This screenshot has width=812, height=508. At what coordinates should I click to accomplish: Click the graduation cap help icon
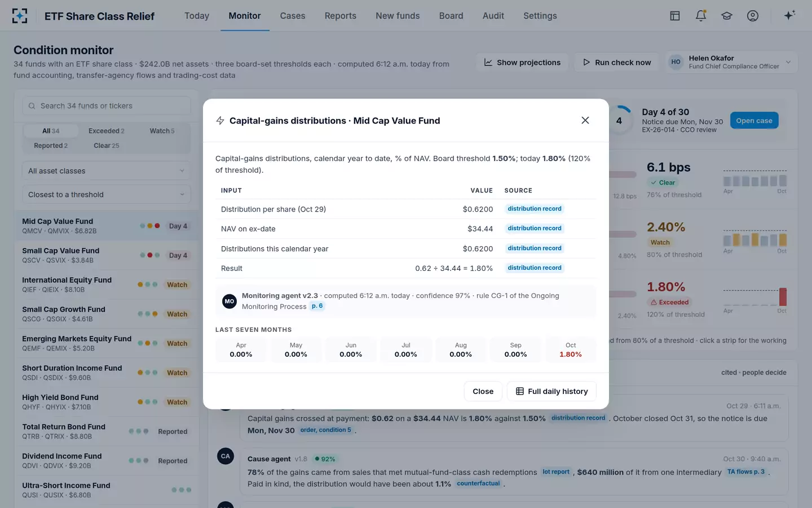click(x=727, y=16)
